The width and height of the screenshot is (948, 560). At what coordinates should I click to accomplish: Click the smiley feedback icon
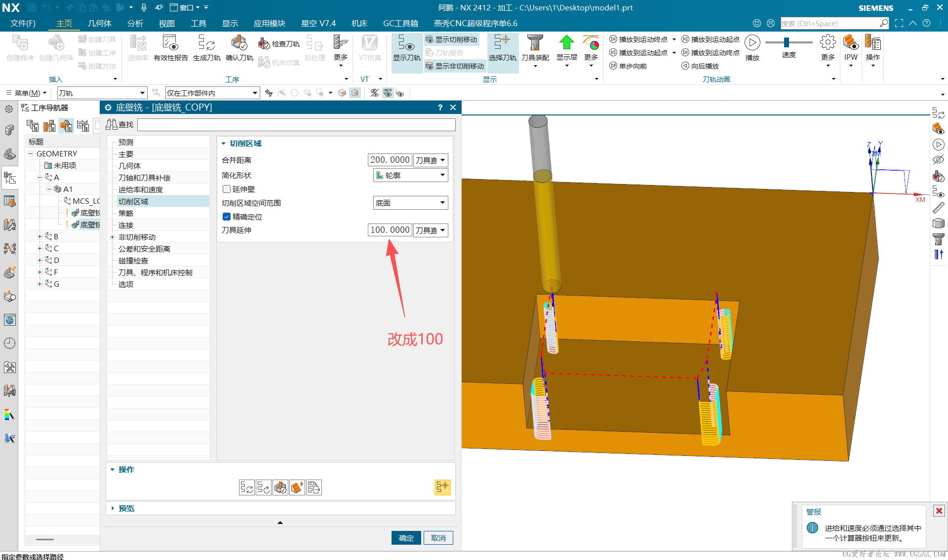pyautogui.click(x=757, y=23)
